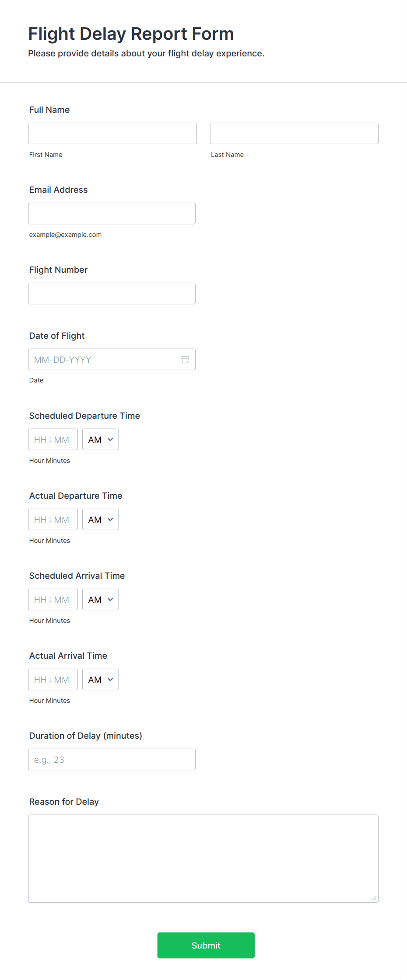Click the Flight Delay Report Form heading
This screenshot has height=980, width=407.
click(131, 34)
